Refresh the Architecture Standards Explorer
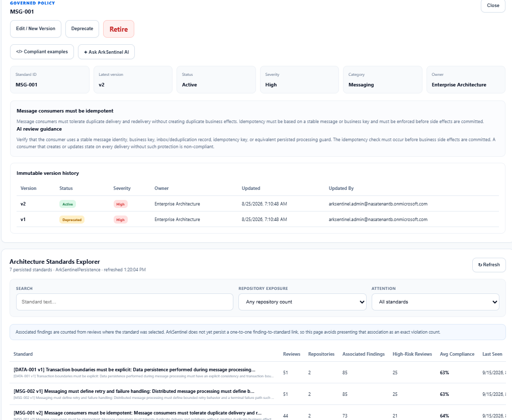The image size is (512, 420). coord(489,265)
